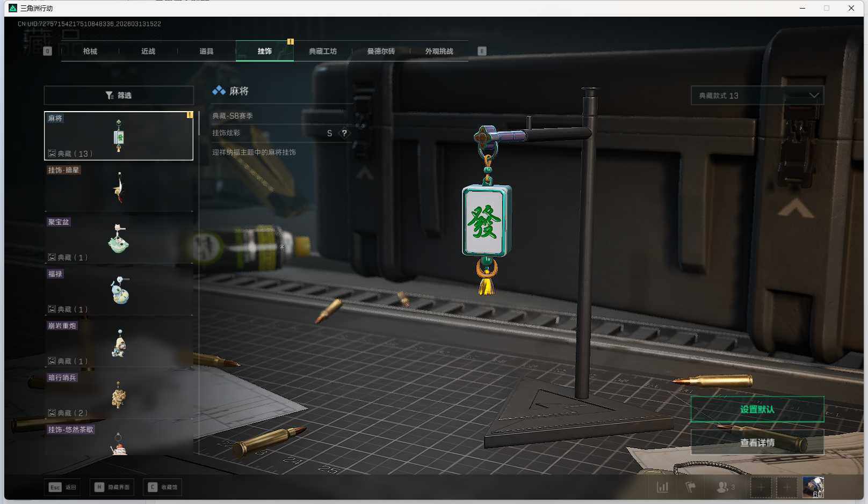Toggle 隐藏界面 with the H button

click(112, 487)
